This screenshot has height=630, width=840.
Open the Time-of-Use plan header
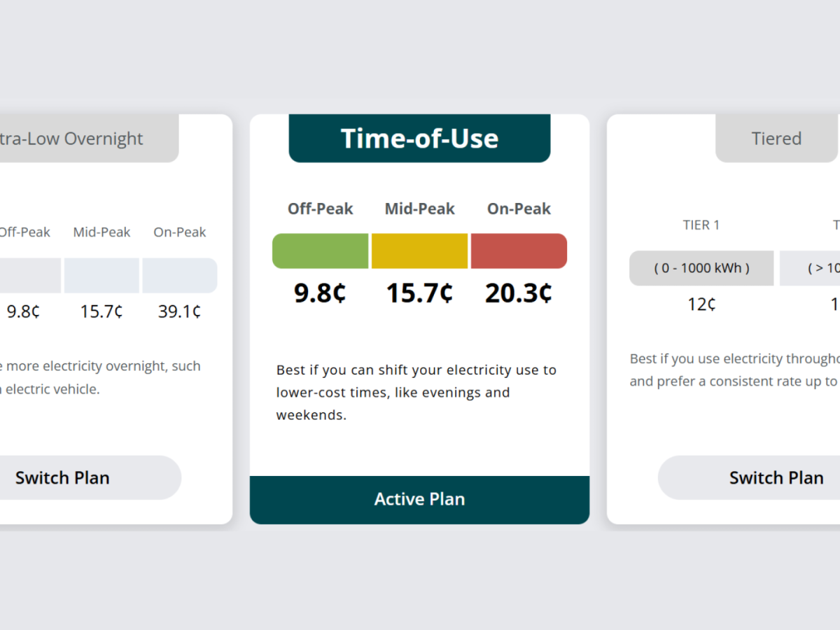(419, 138)
